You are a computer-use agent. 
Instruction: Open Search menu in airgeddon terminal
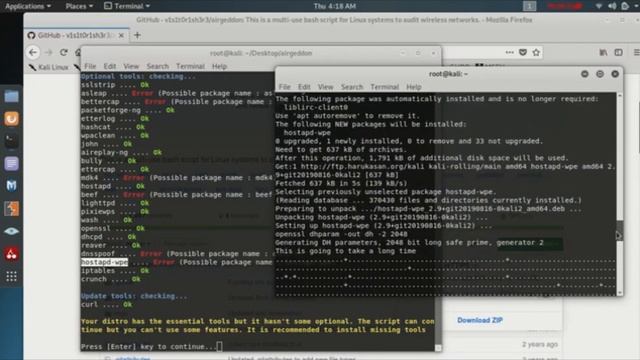pos(158,67)
